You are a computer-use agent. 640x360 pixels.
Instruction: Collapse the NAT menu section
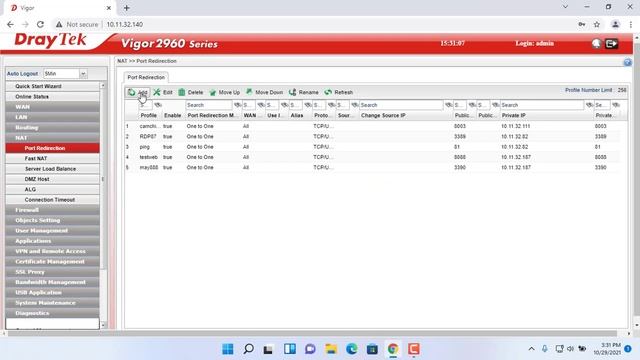(52, 138)
